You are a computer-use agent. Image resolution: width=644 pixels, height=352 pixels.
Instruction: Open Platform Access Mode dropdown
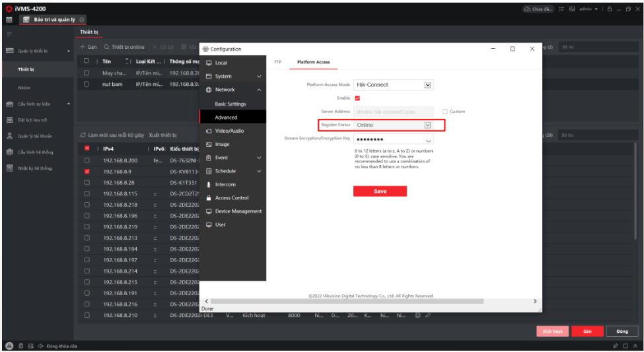(x=427, y=85)
